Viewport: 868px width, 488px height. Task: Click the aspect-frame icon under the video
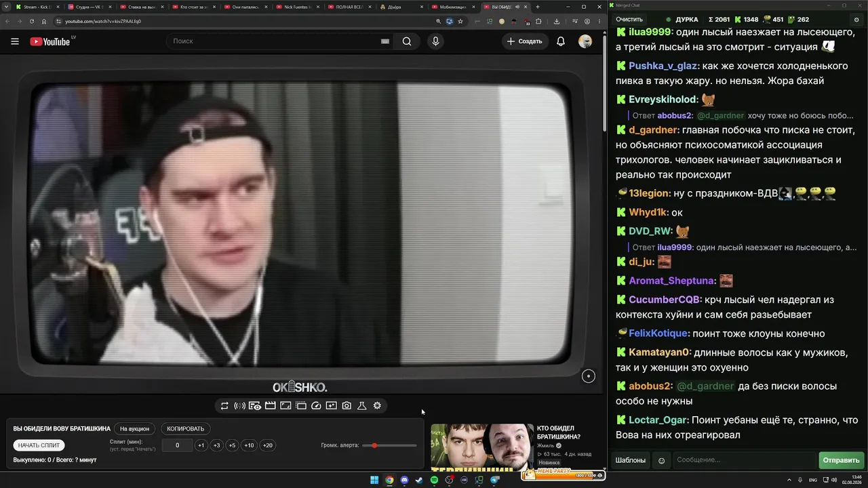tap(285, 406)
